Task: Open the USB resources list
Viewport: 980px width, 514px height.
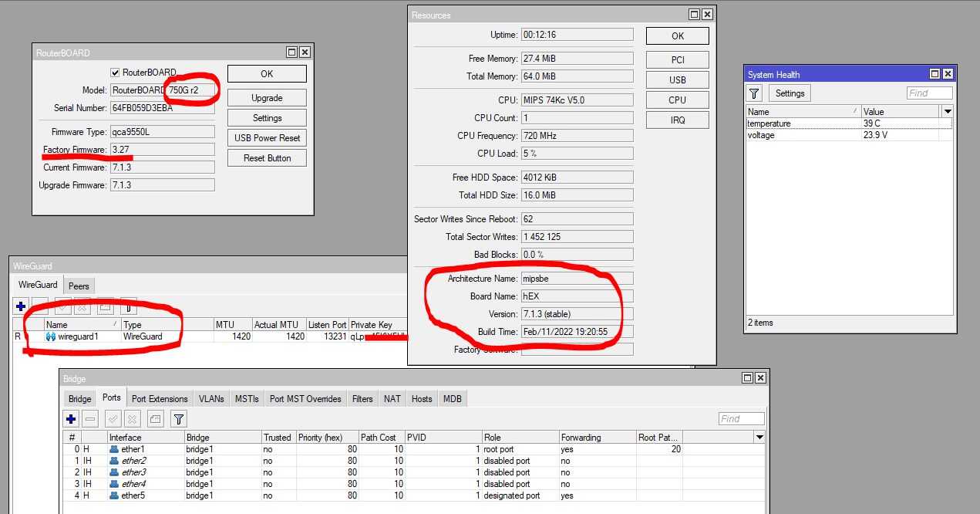Action: pos(677,80)
